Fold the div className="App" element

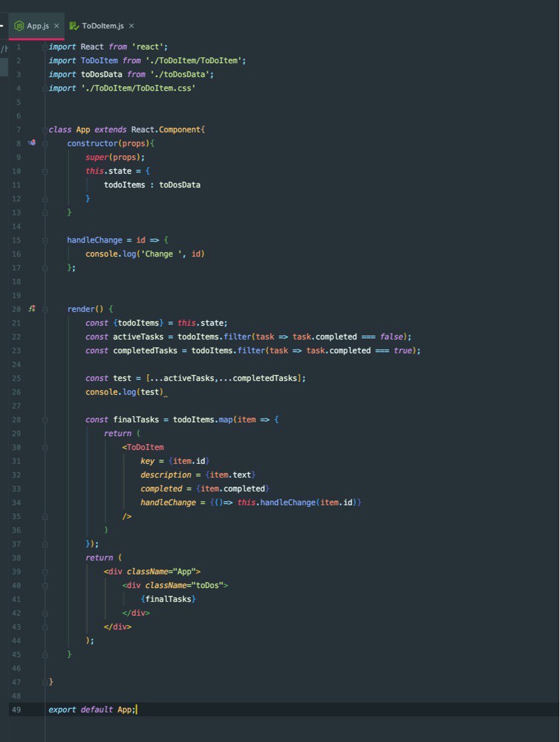point(45,572)
